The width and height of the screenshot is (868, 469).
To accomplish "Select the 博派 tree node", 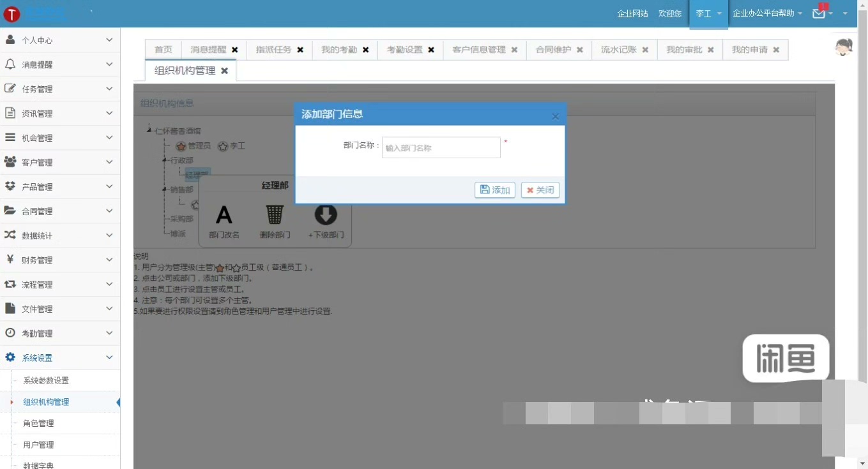I will [178, 234].
